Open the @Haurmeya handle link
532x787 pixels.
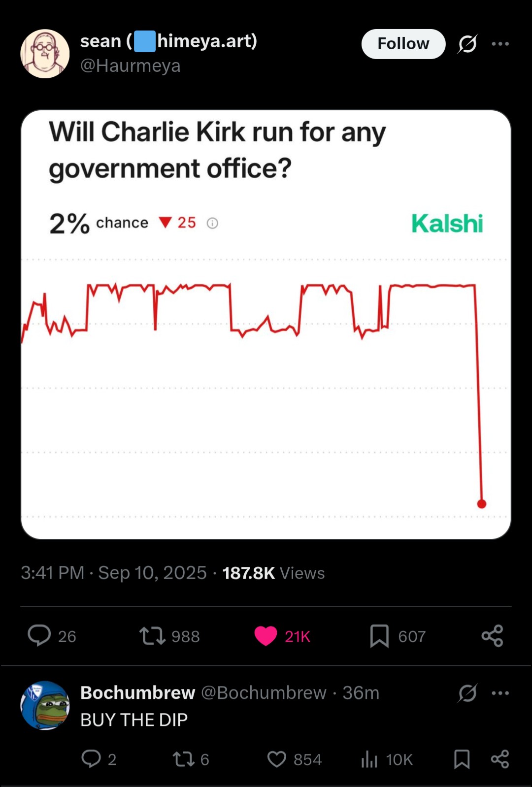pos(131,66)
